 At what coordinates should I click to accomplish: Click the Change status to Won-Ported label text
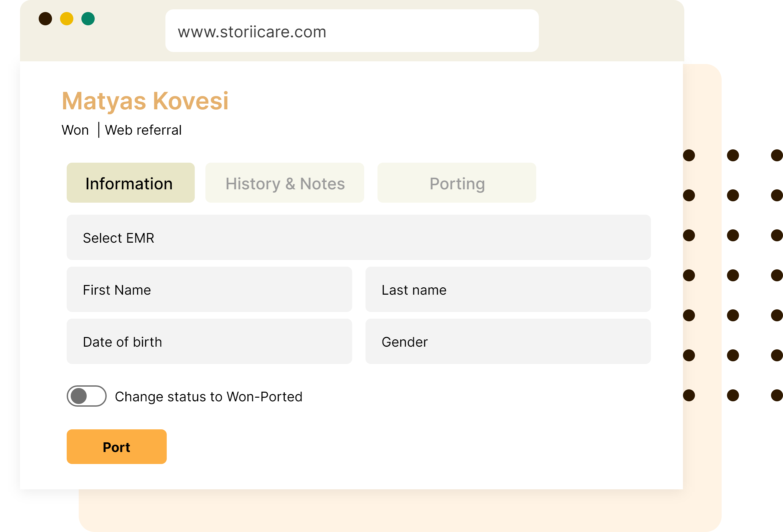(208, 397)
